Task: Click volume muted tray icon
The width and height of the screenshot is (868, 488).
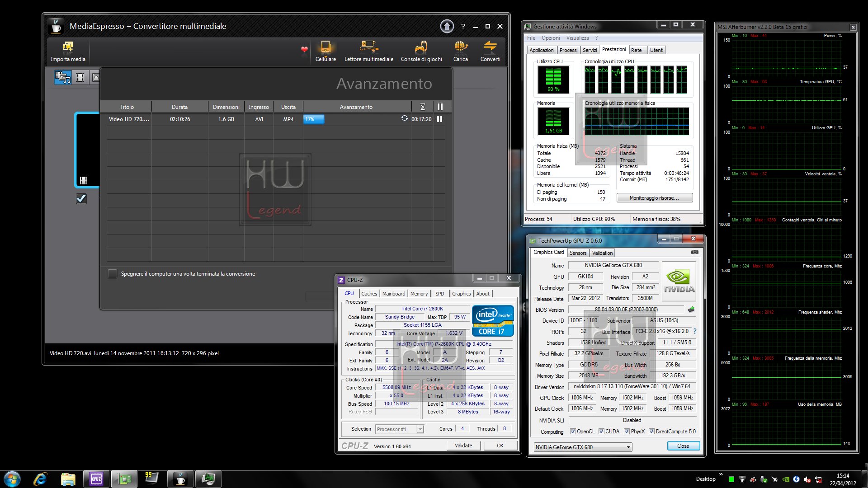Action: pos(807,479)
